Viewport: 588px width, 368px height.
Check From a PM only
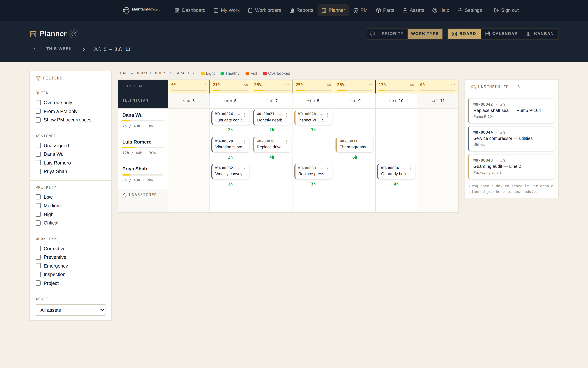(x=38, y=111)
